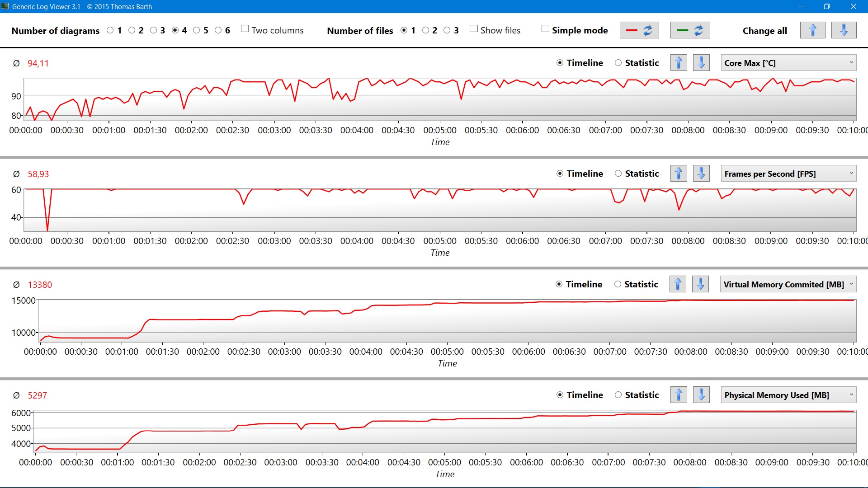Click the up arrow for Core Max diagram

coord(678,63)
